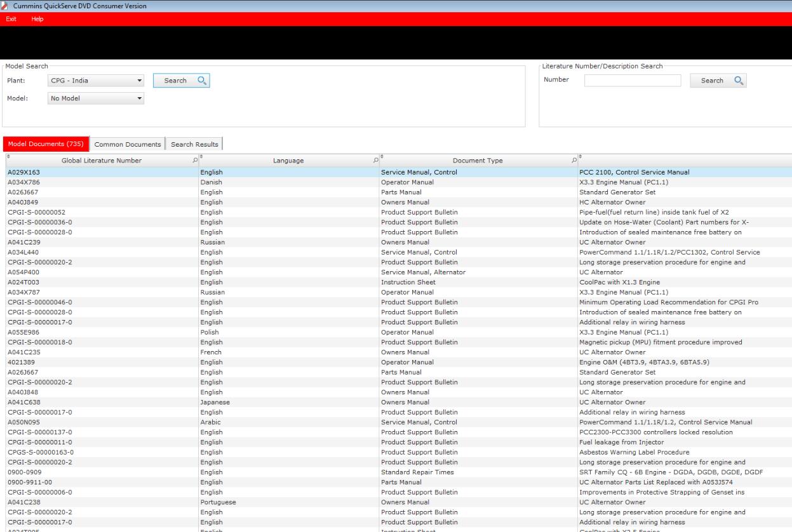Select the Model Documents (735) tab
Image resolution: width=792 pixels, height=532 pixels.
click(45, 144)
